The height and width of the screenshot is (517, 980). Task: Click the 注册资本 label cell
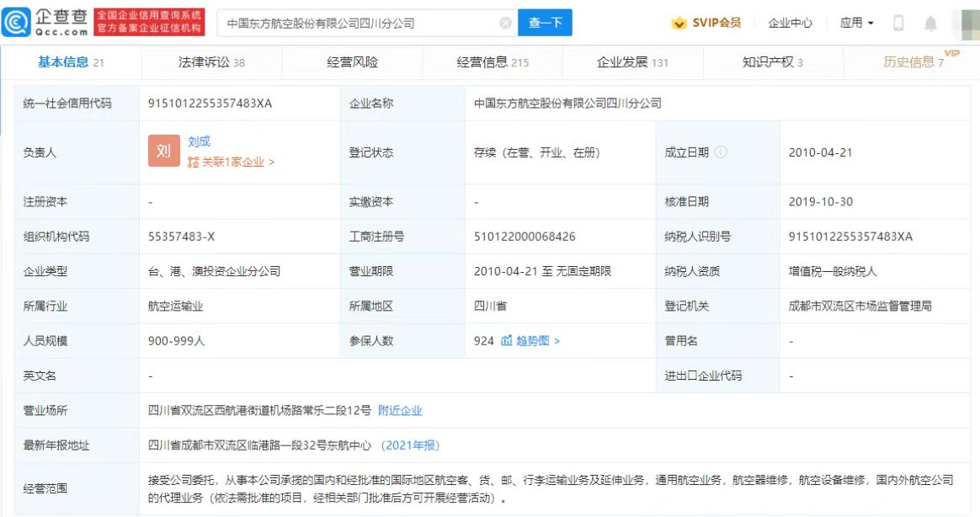click(77, 202)
